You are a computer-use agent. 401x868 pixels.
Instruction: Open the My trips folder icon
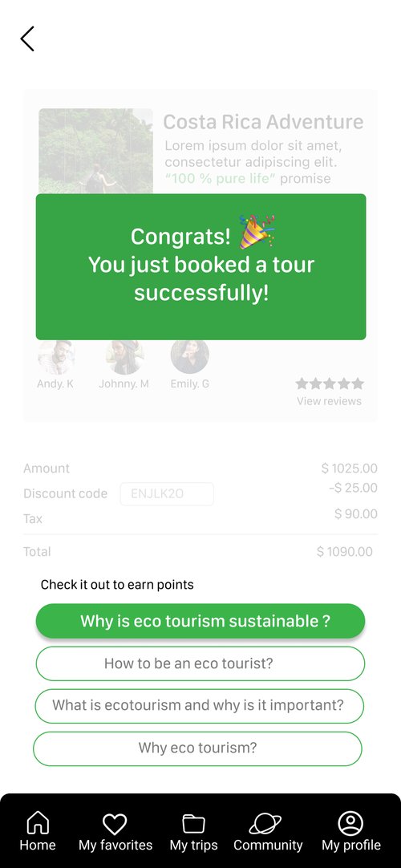click(193, 824)
